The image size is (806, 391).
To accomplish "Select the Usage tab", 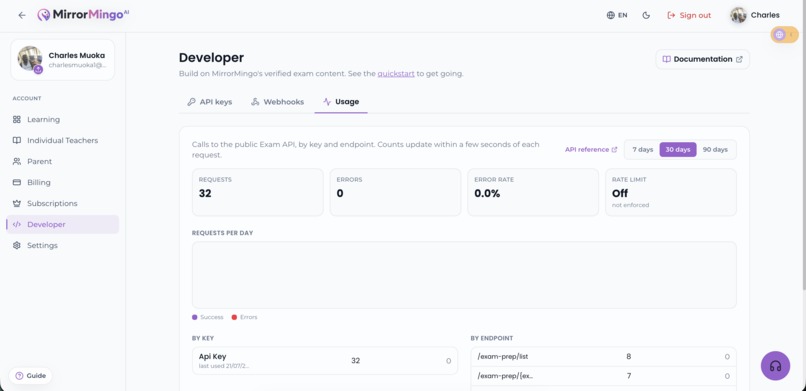I will click(341, 102).
